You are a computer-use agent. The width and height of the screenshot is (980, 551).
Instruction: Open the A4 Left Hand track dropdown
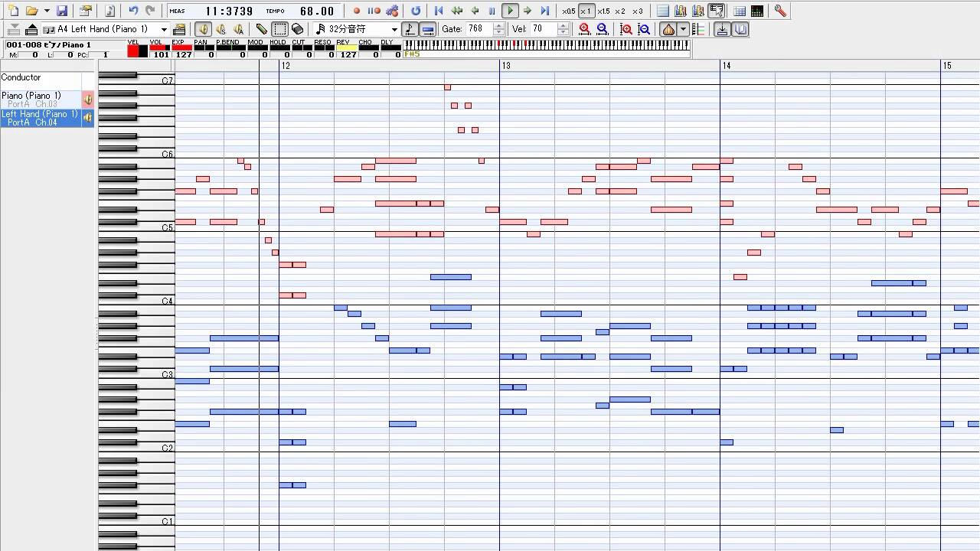(164, 29)
